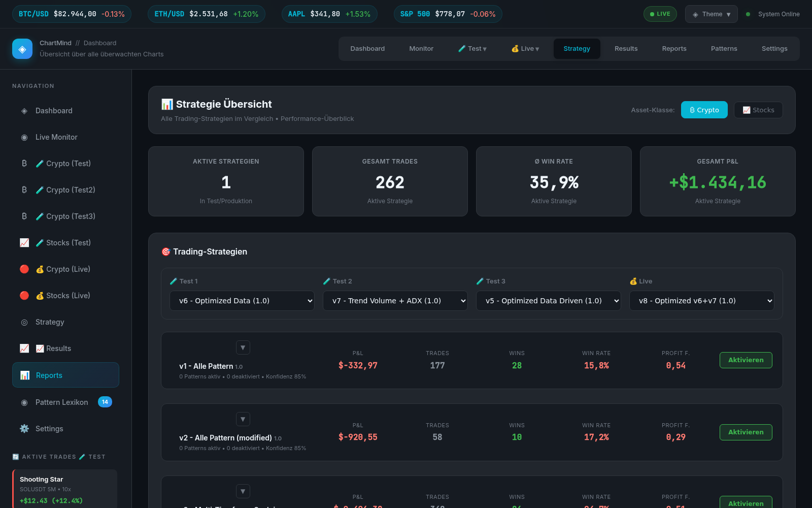The height and width of the screenshot is (508, 812).
Task: Click the Strategy target icon in sidebar
Action: pyautogui.click(x=24, y=322)
